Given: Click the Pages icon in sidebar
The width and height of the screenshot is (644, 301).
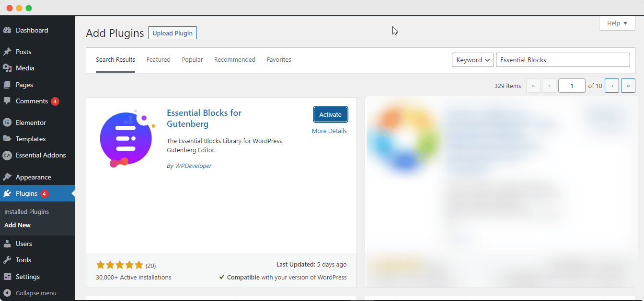Looking at the screenshot, I should pyautogui.click(x=7, y=85).
